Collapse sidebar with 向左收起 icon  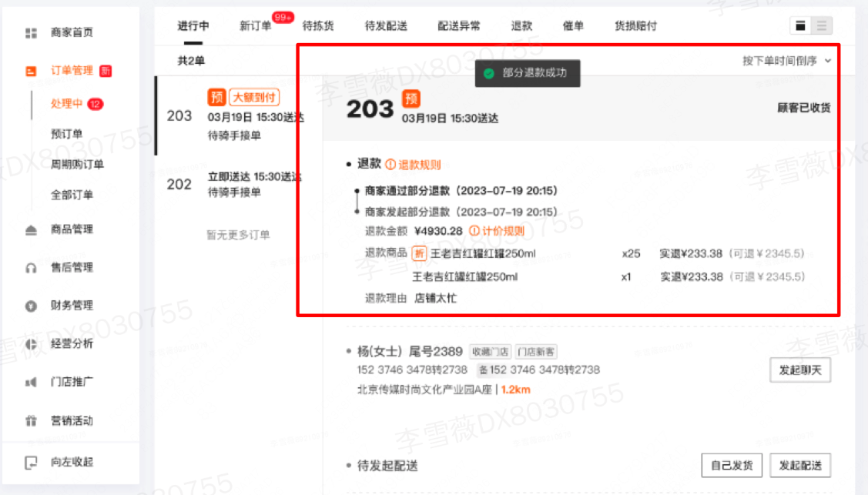[31, 463]
